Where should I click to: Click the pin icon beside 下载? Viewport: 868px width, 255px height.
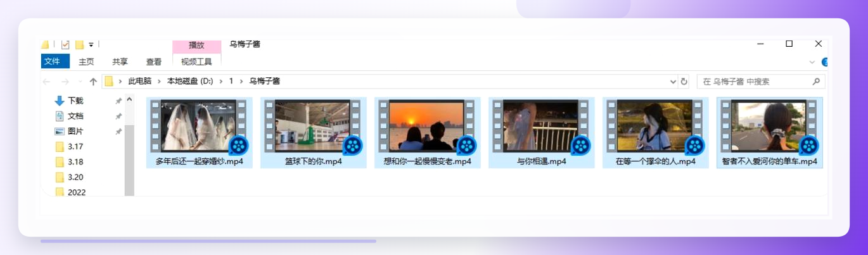click(x=118, y=101)
